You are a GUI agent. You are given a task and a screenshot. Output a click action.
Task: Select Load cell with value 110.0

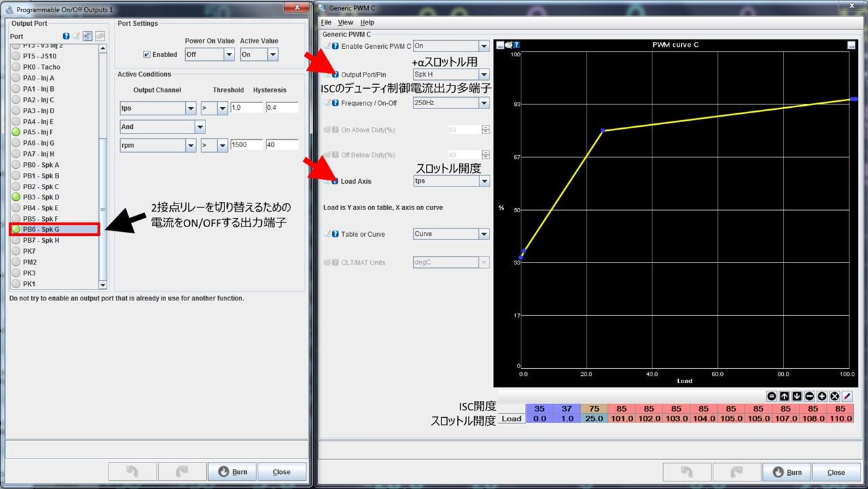(x=840, y=419)
